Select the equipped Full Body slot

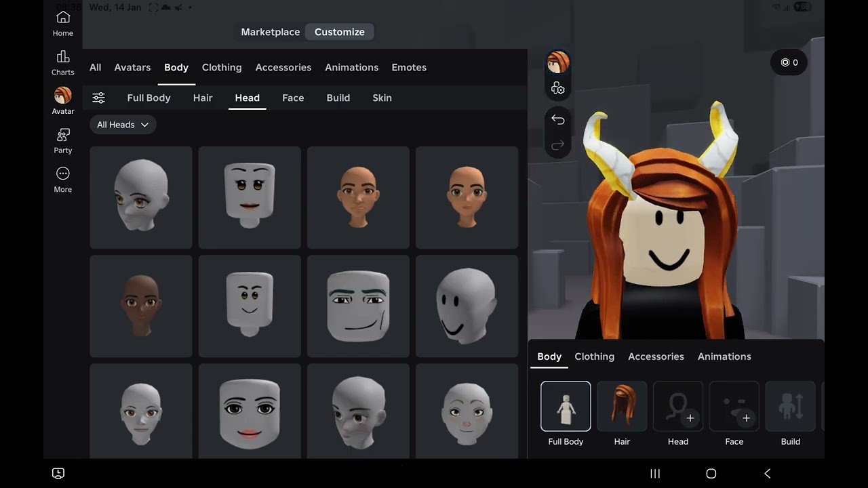[x=566, y=406]
